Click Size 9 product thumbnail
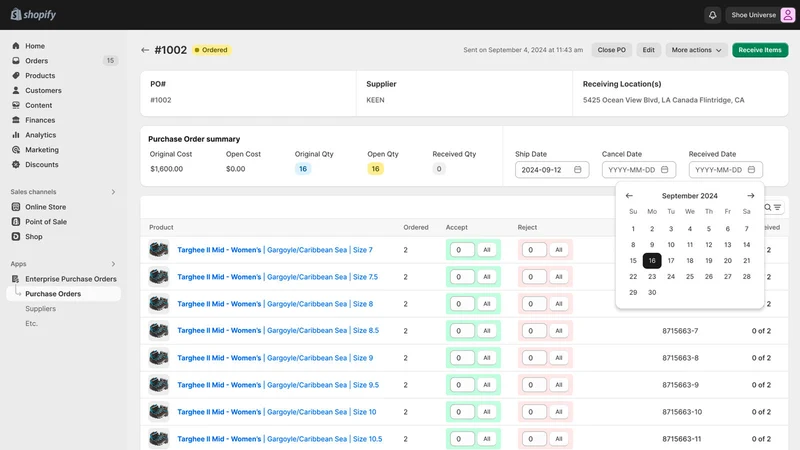 point(159,358)
